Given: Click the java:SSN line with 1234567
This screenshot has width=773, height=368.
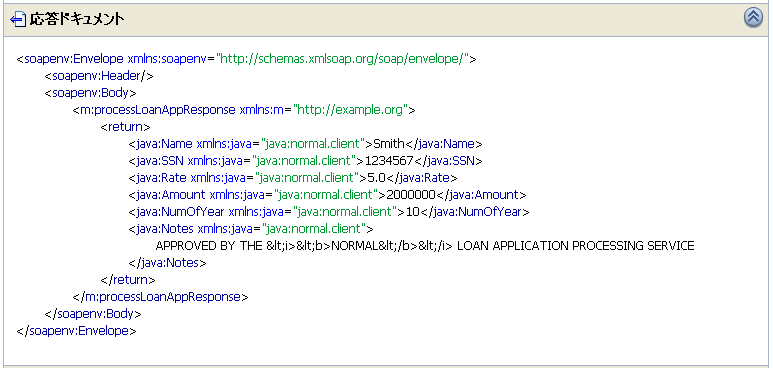Looking at the screenshot, I should (x=306, y=161).
